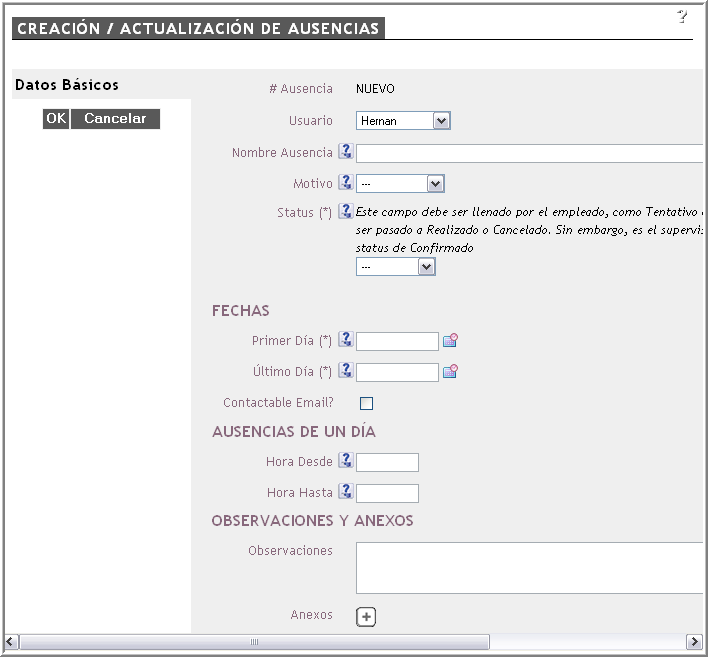Click the horizontal scrollbar's right arrow
Image resolution: width=708 pixels, height=657 pixels.
694,641
